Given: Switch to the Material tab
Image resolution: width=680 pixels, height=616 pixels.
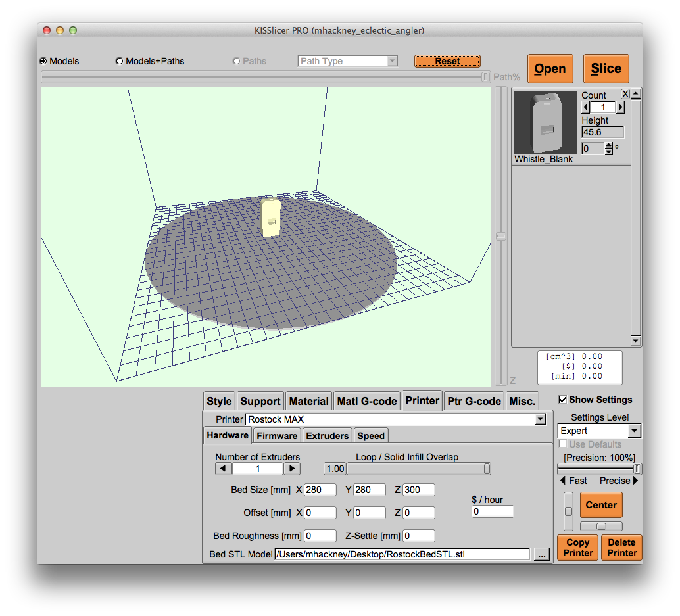Looking at the screenshot, I should coord(308,401).
